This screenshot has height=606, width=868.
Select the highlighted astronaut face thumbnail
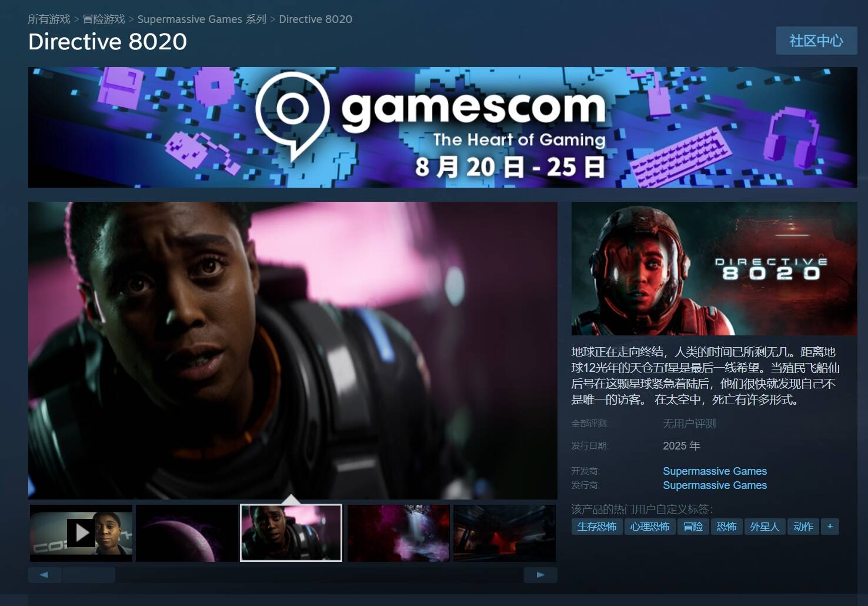click(291, 533)
